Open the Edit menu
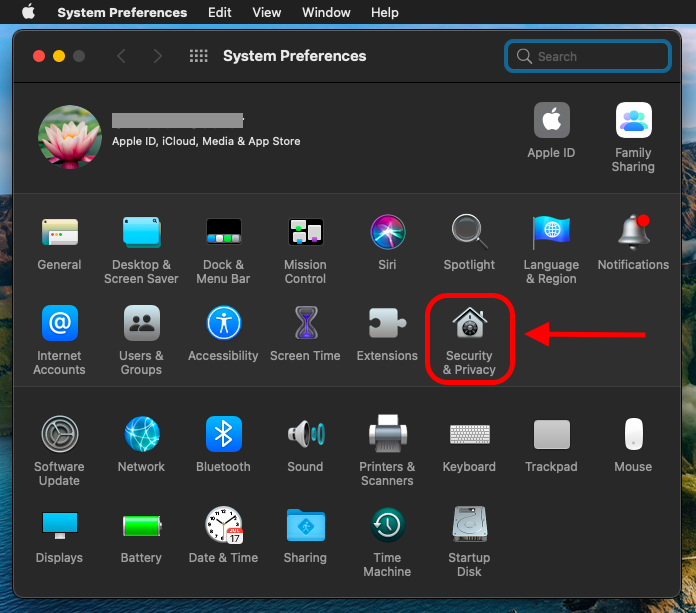The image size is (696, 613). 220,12
